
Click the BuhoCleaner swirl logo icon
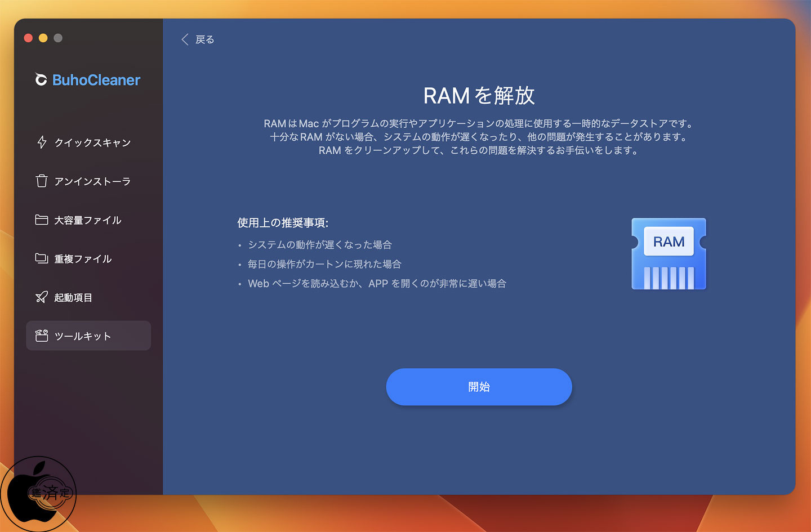[41, 80]
